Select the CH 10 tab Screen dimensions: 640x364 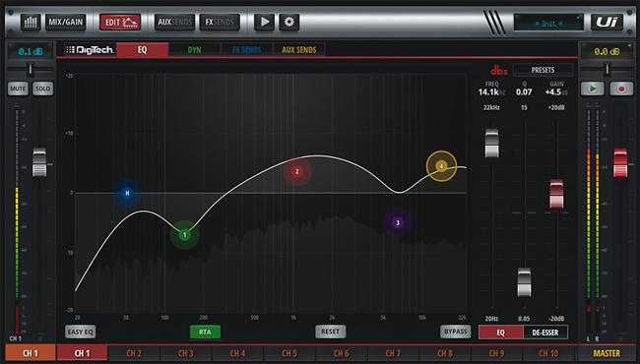(x=548, y=353)
